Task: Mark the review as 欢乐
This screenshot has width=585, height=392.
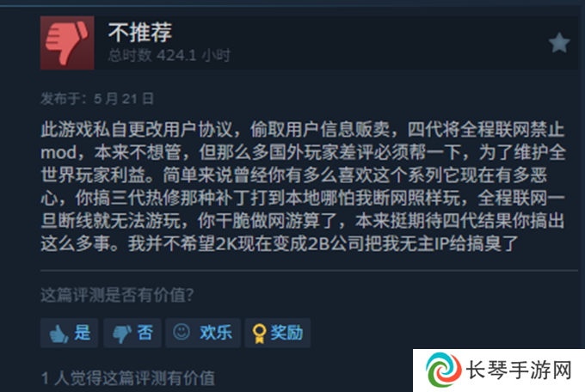Action: [x=203, y=333]
